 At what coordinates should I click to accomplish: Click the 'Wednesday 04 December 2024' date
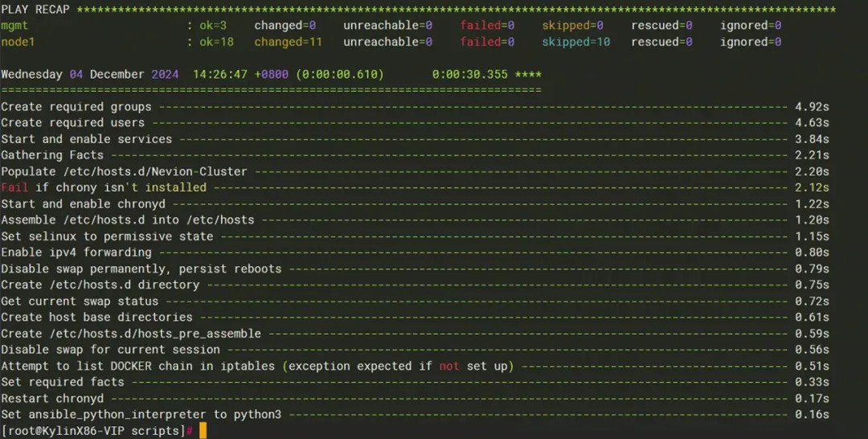[x=90, y=74]
